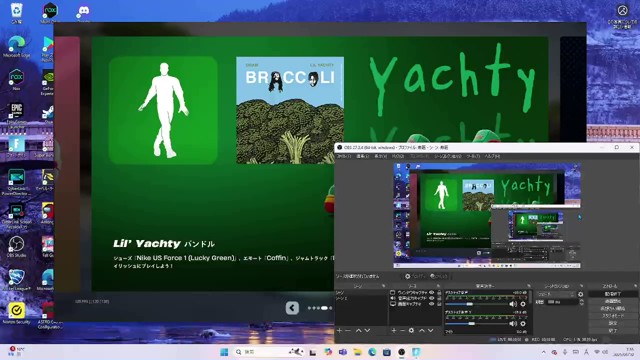Image resolution: width=640 pixels, height=360 pixels.
Task: Open File Explorer from the taskbar
Action: click(358, 352)
